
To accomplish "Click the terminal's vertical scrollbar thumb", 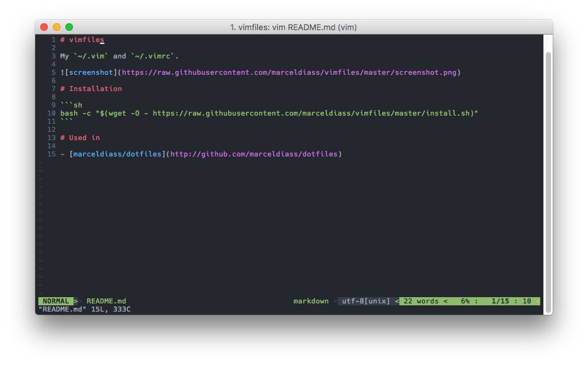I will point(548,183).
